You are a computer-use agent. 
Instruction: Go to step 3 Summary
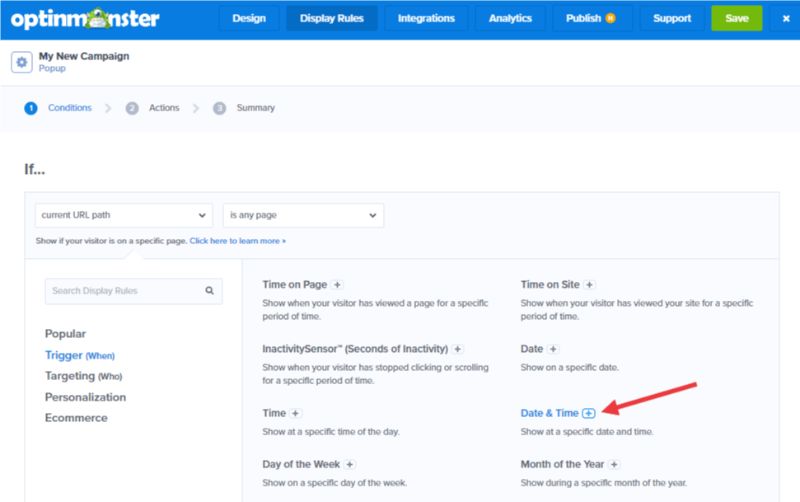[x=244, y=108]
